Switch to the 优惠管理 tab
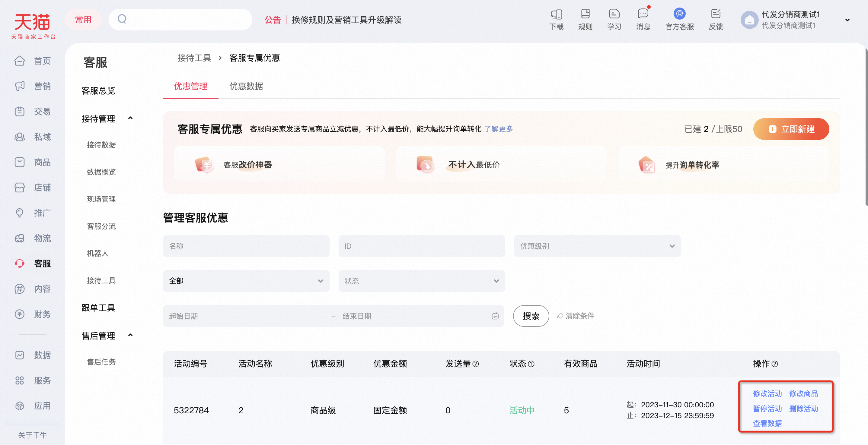 pyautogui.click(x=190, y=87)
